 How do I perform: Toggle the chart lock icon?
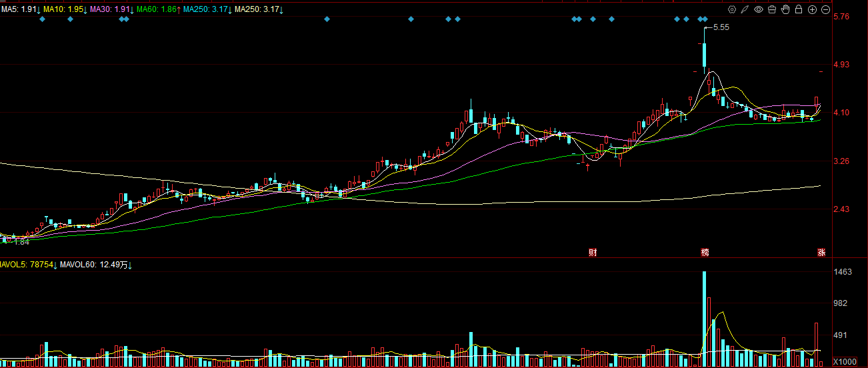pos(799,9)
